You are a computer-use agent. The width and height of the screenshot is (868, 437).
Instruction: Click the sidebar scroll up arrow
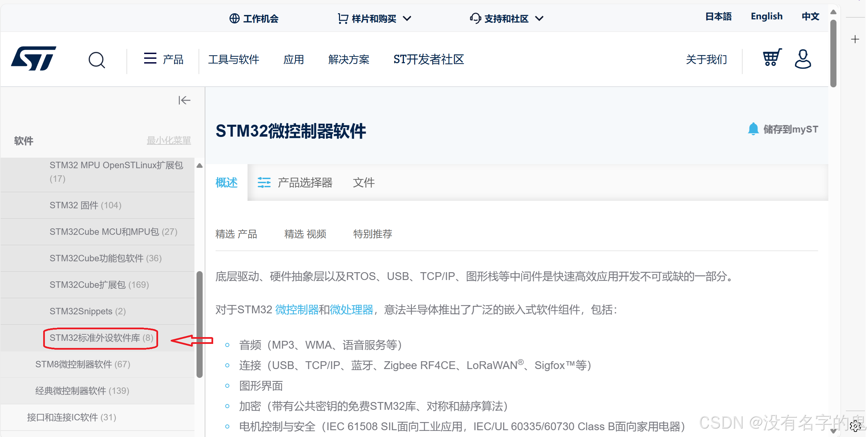(200, 165)
